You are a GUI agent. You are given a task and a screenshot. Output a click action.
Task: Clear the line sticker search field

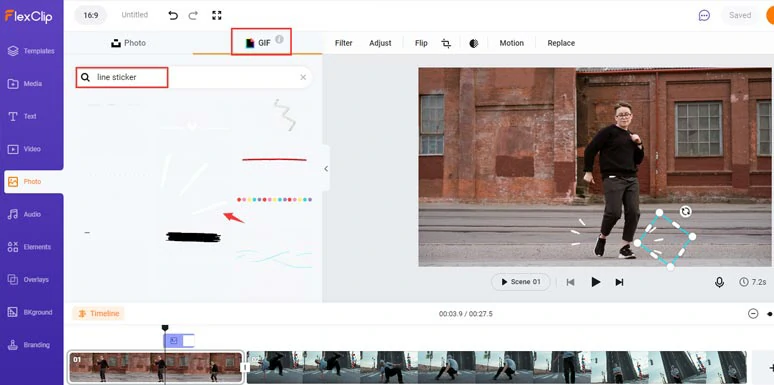coord(303,77)
